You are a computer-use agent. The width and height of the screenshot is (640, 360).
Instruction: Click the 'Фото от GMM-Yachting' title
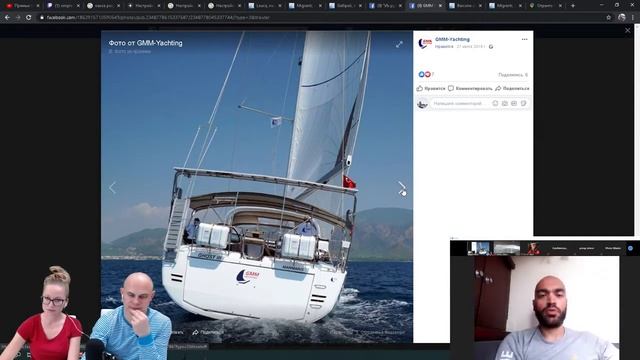pos(145,43)
